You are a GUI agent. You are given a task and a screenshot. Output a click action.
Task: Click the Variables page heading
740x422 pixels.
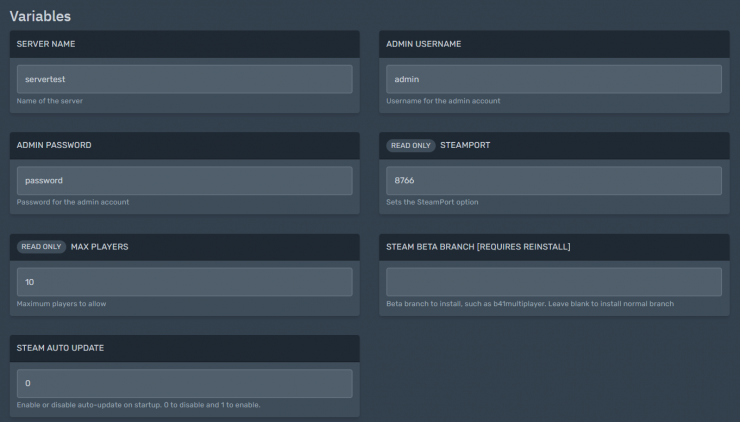40,16
